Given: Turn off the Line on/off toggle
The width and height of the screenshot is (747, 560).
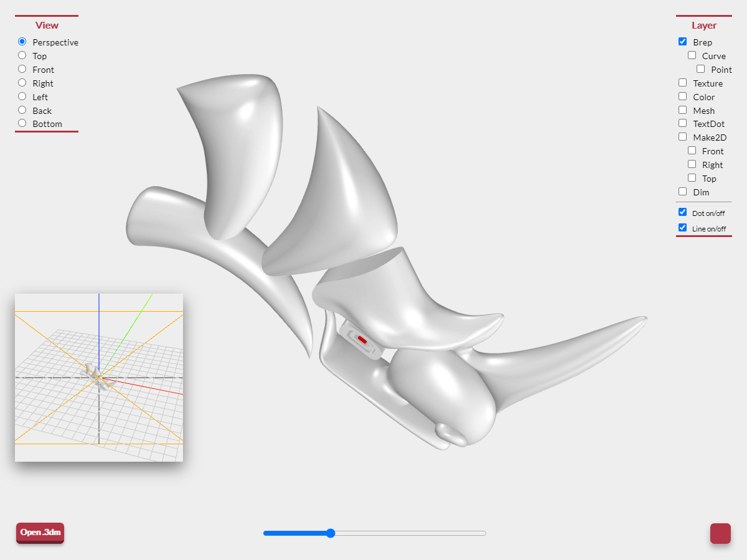Looking at the screenshot, I should [682, 227].
